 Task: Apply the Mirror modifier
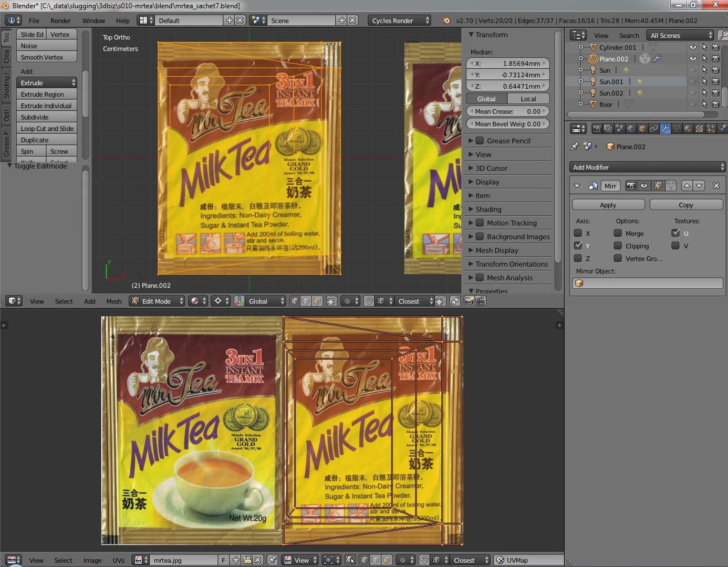(x=608, y=205)
